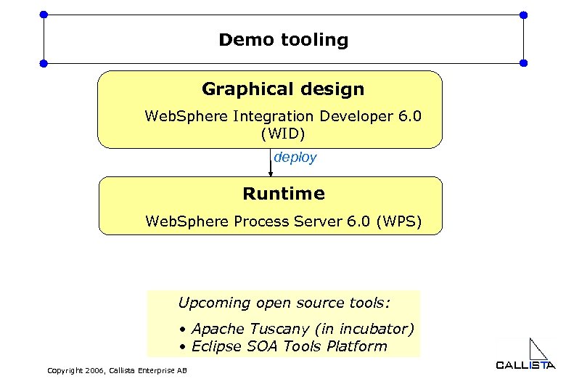Click the '(WID)' abbreviation text
The image size is (566, 392).
[x=283, y=134]
